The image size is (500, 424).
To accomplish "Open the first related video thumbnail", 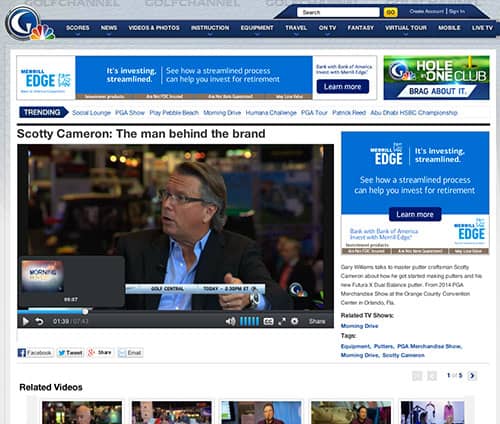I will (x=82, y=412).
